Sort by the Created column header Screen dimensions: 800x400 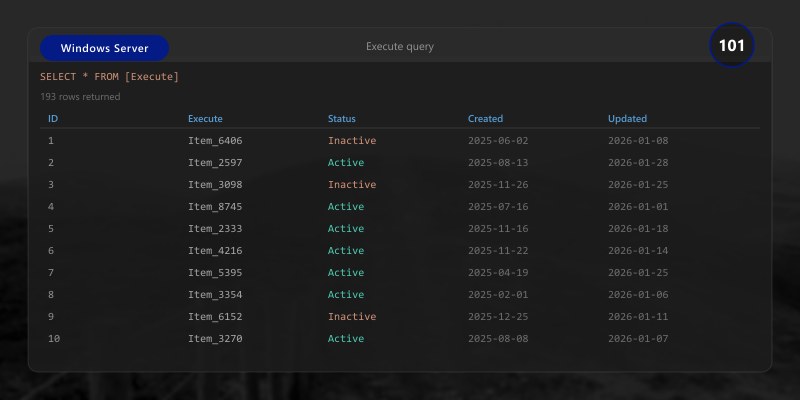click(x=485, y=118)
